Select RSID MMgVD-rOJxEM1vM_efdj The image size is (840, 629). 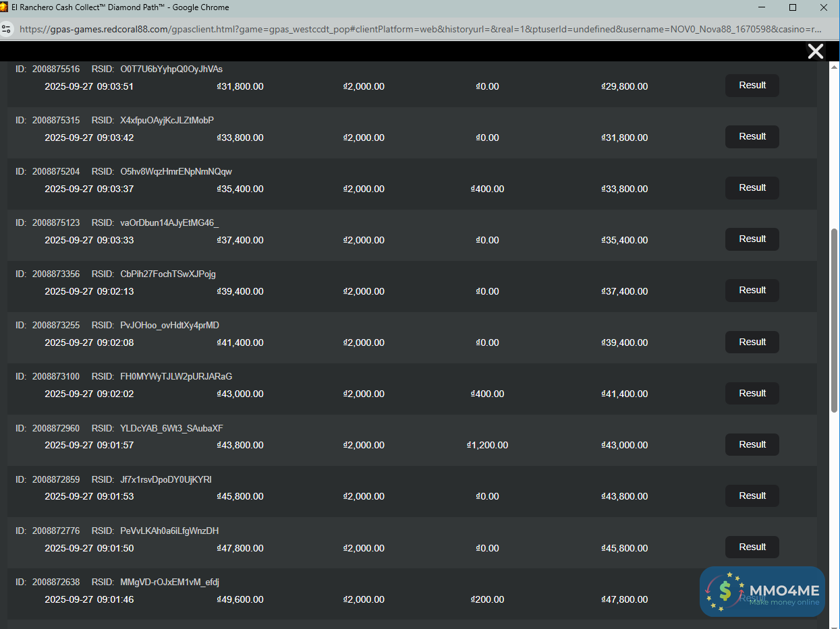[x=170, y=582]
